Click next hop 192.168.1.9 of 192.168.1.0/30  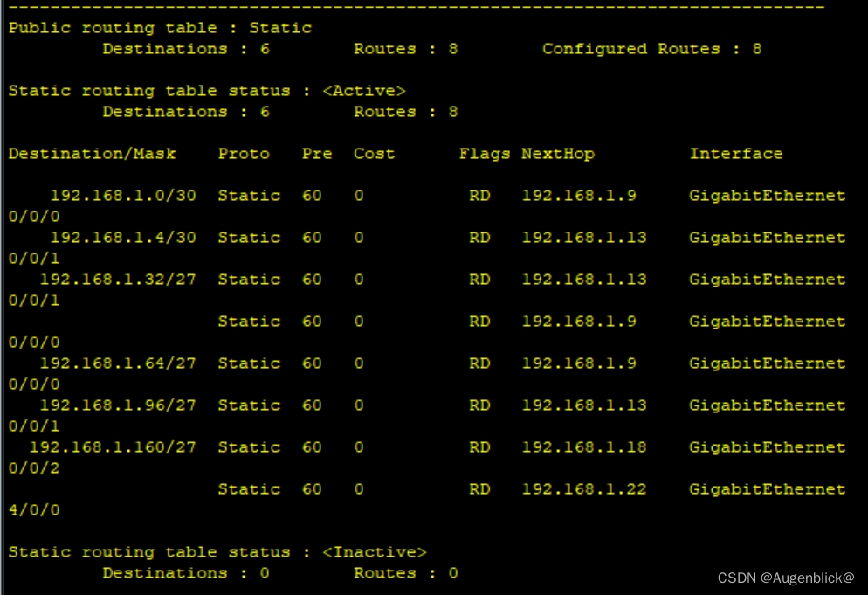coord(579,196)
